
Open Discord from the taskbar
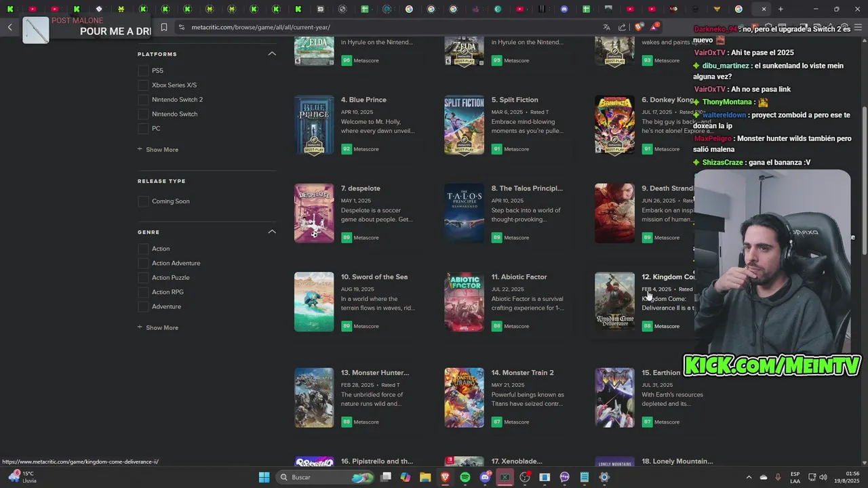click(x=485, y=477)
